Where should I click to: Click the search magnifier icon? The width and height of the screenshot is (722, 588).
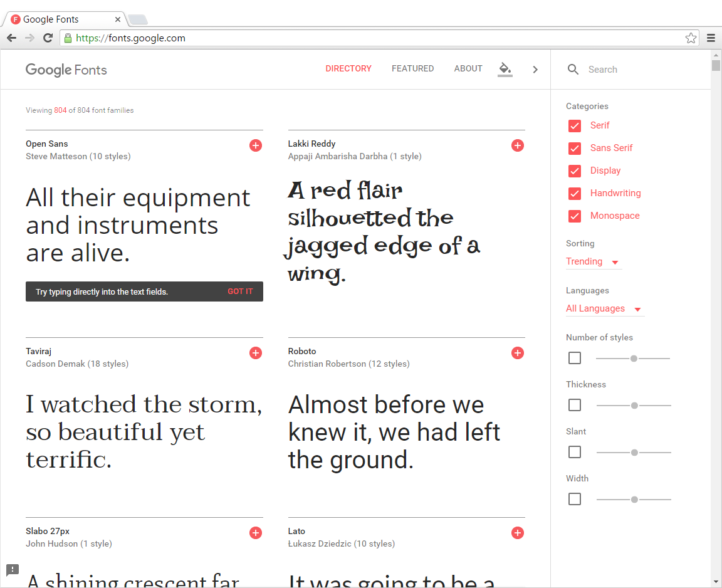573,70
